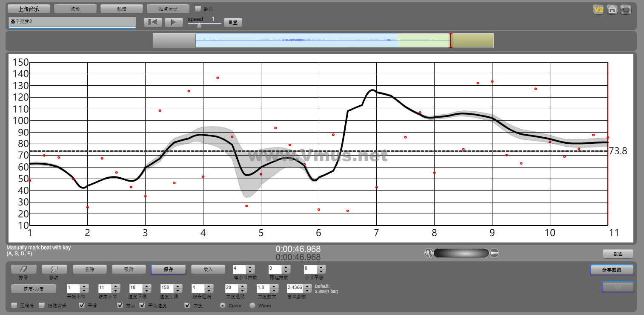Screen dimensions: 644x315
Task: Select the move (移动) tool icon
Action: click(x=53, y=269)
